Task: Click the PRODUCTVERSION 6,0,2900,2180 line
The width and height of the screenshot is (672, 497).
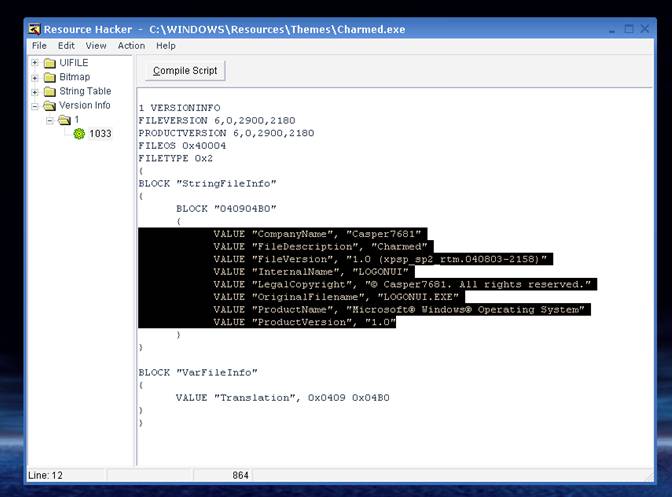Action: tap(226, 133)
